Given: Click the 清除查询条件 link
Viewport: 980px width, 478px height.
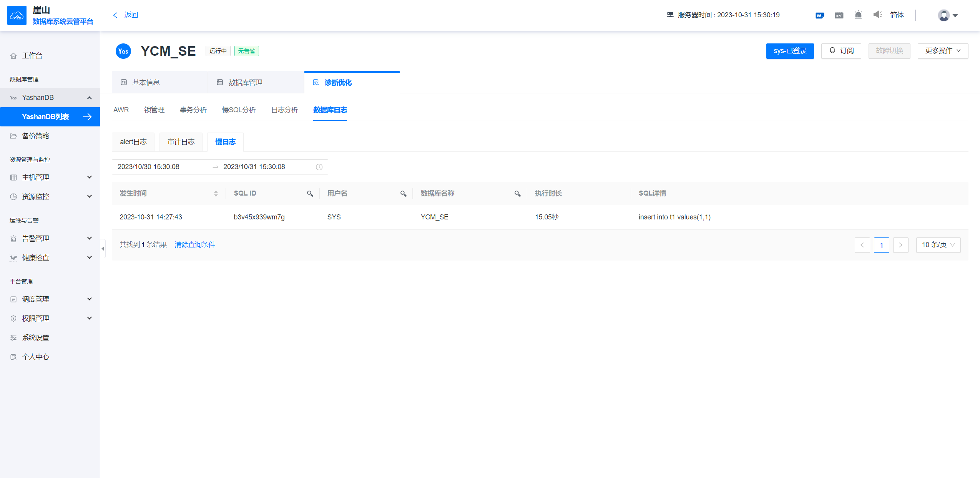Looking at the screenshot, I should click(195, 245).
